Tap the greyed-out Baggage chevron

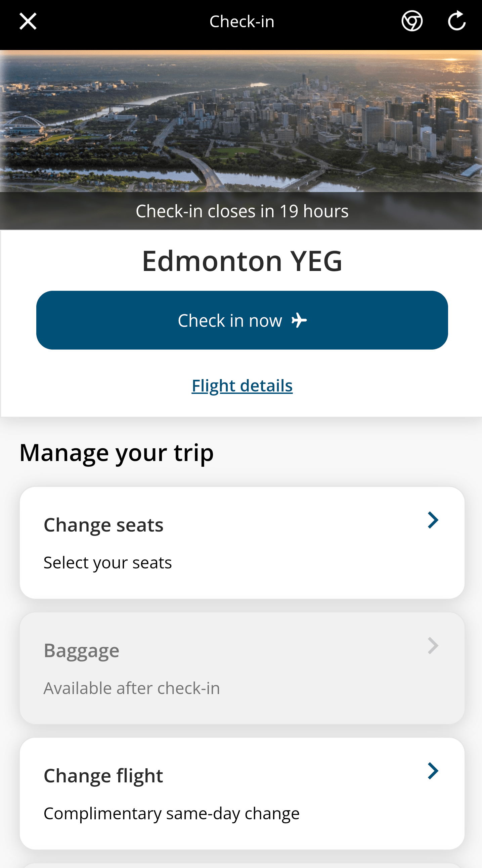[433, 646]
